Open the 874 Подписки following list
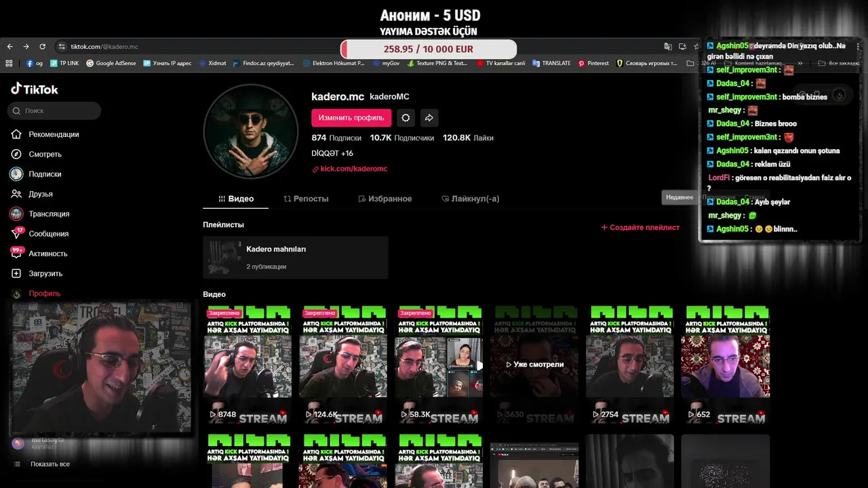The image size is (868, 488). (x=336, y=138)
